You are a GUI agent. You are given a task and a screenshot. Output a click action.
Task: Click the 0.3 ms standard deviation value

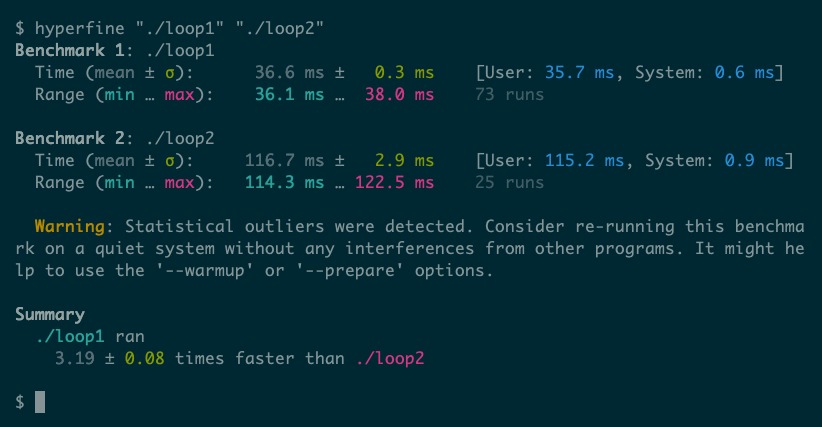[x=404, y=72]
